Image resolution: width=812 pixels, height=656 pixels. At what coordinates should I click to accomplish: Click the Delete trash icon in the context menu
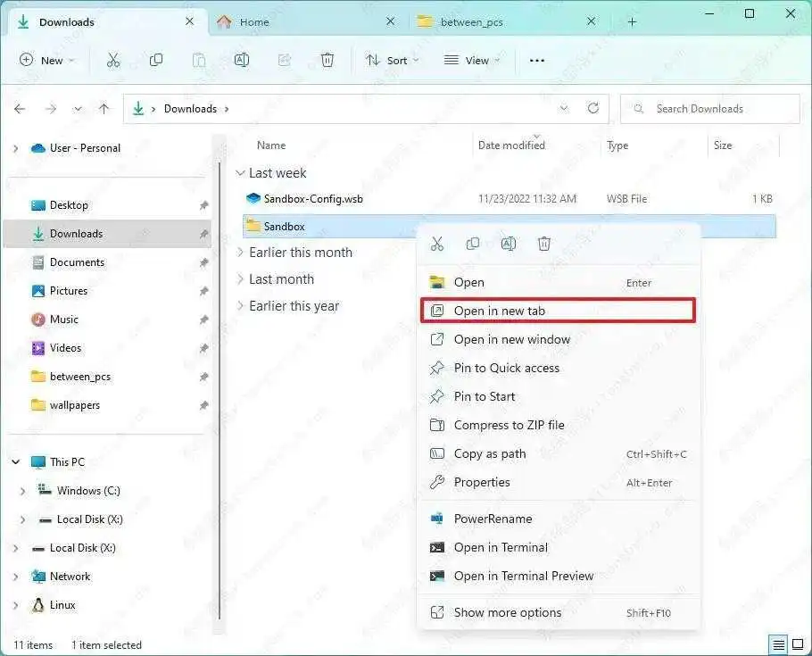point(544,243)
